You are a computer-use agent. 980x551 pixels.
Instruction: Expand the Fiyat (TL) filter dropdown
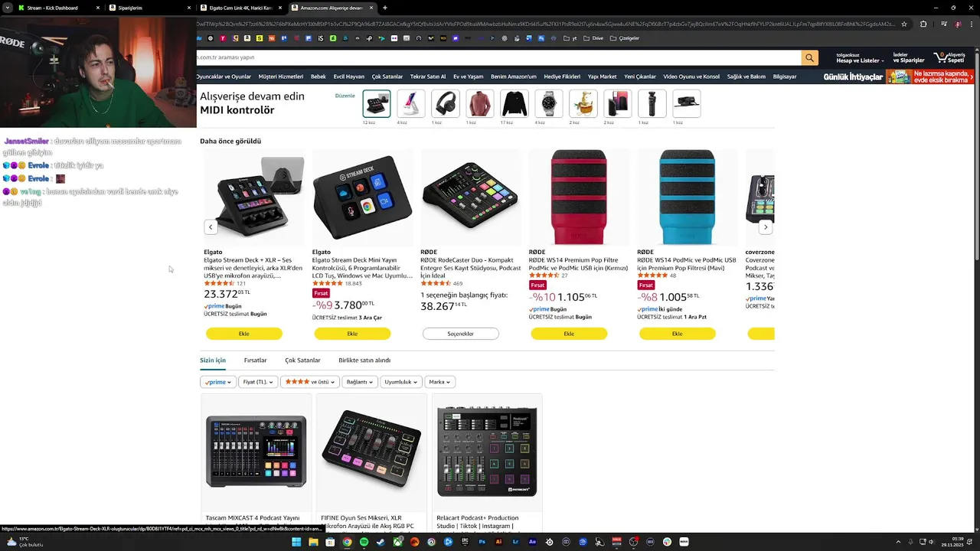[257, 382]
